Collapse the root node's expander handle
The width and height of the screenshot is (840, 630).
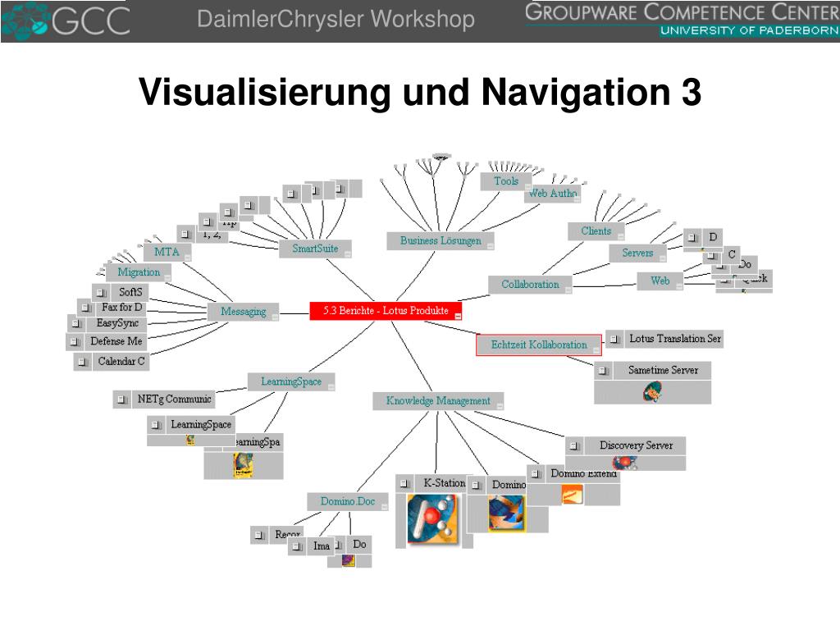(x=458, y=317)
